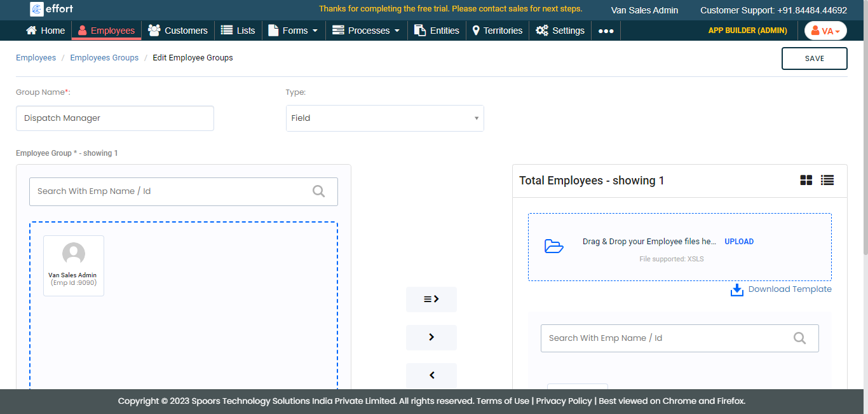
Task: Open the Type dropdown showing Field
Action: click(x=384, y=118)
